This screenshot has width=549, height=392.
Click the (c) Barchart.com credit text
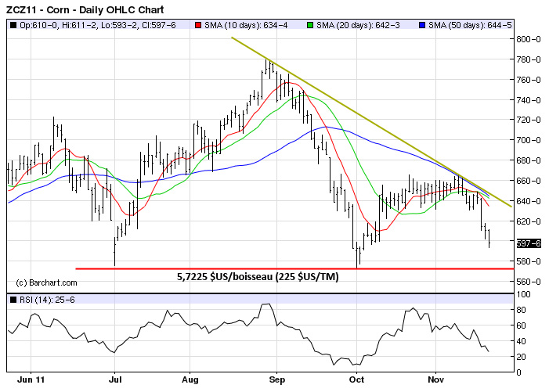click(x=46, y=283)
